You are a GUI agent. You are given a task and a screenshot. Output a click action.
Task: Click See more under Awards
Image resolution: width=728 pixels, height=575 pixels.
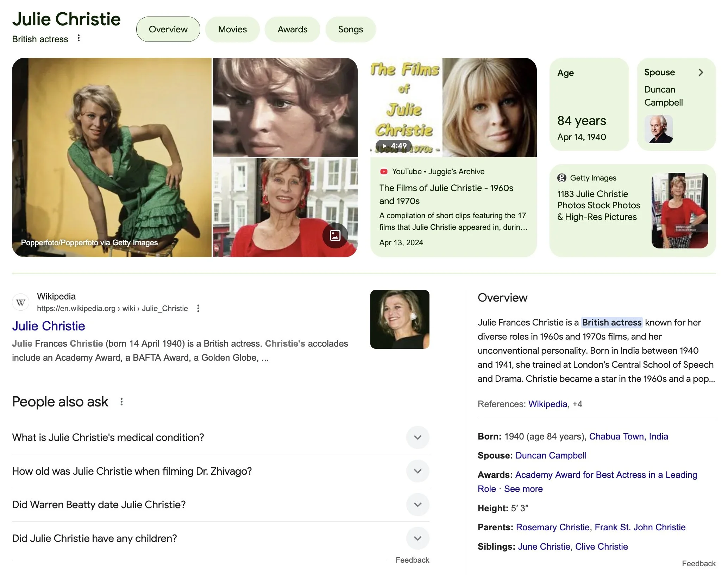point(523,489)
